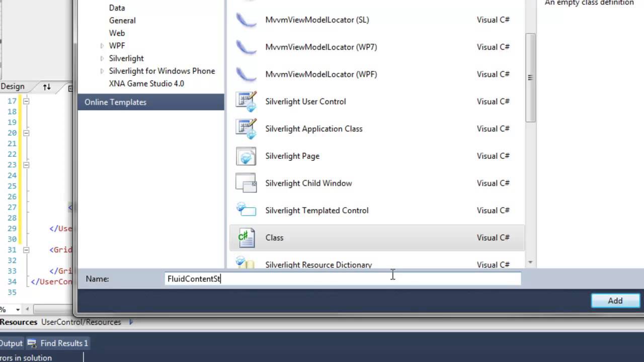This screenshot has width=644, height=362.
Task: Click the Resources breadcrumb item
Action: coord(19,322)
